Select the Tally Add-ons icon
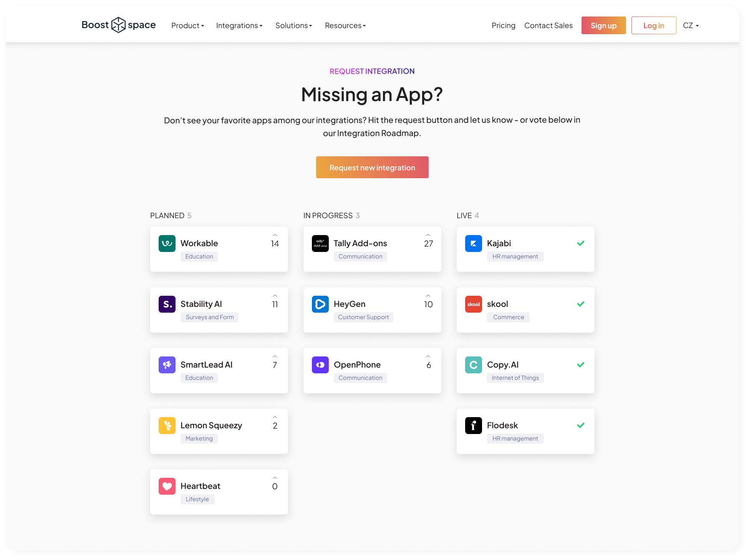The height and width of the screenshot is (560, 749). pyautogui.click(x=320, y=243)
